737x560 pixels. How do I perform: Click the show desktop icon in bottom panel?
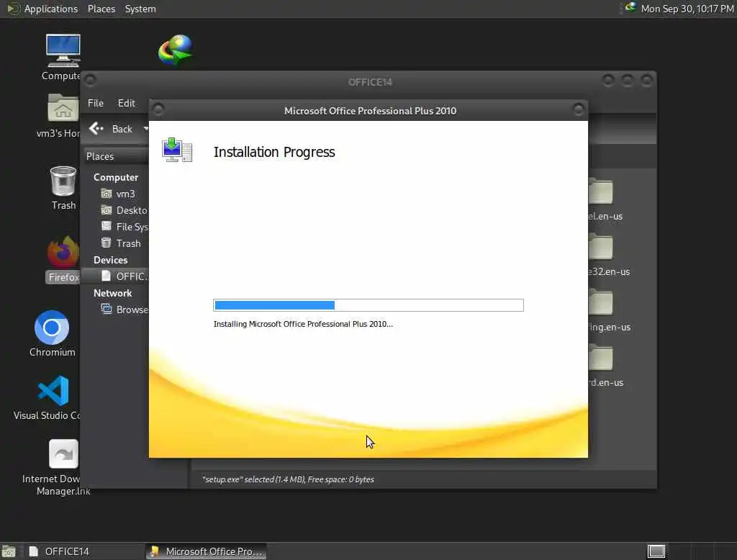click(9, 551)
